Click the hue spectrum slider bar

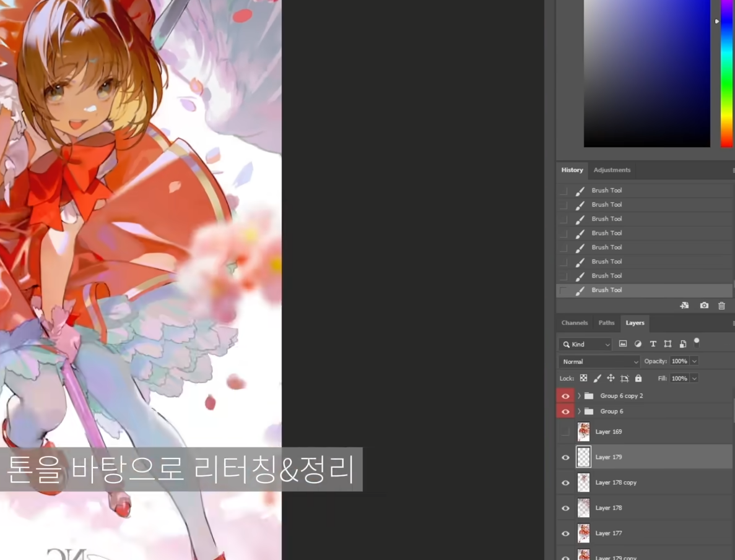[x=726, y=74]
